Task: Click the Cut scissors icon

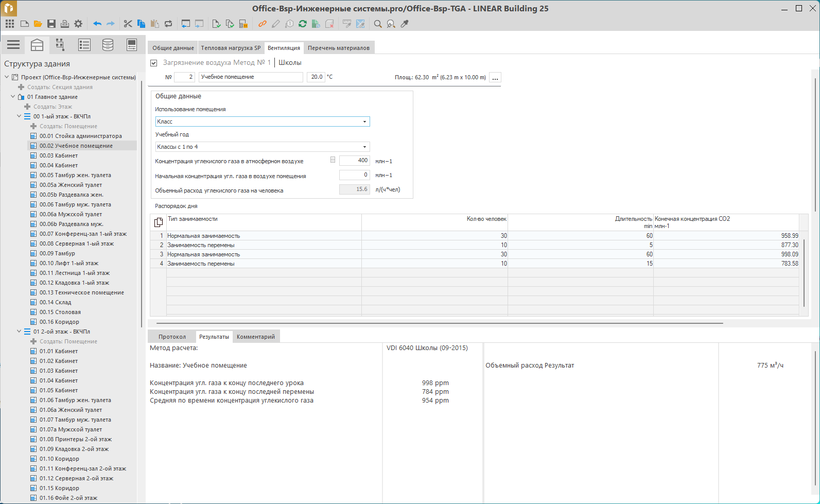Action: tap(128, 24)
